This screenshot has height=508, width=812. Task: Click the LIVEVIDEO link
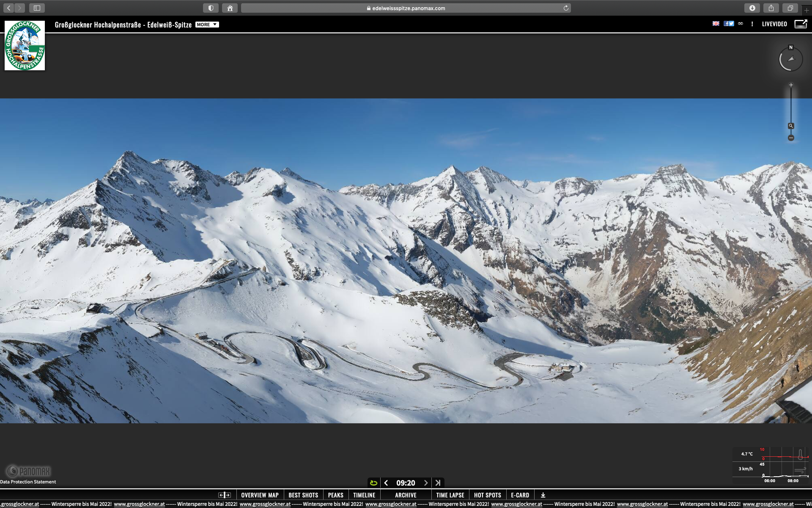[x=774, y=24]
